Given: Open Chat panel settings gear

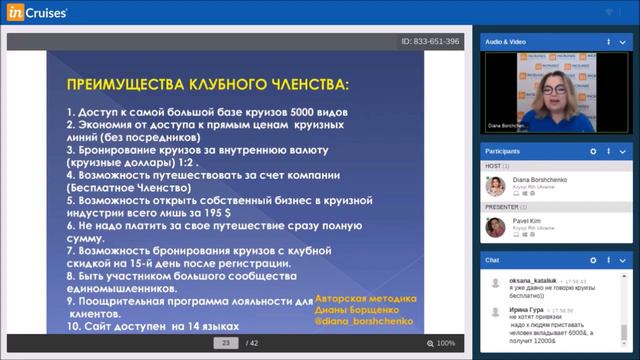Looking at the screenshot, I should 593,260.
